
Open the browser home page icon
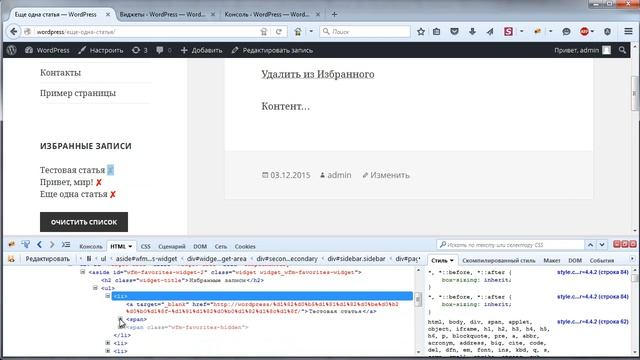(298, 31)
